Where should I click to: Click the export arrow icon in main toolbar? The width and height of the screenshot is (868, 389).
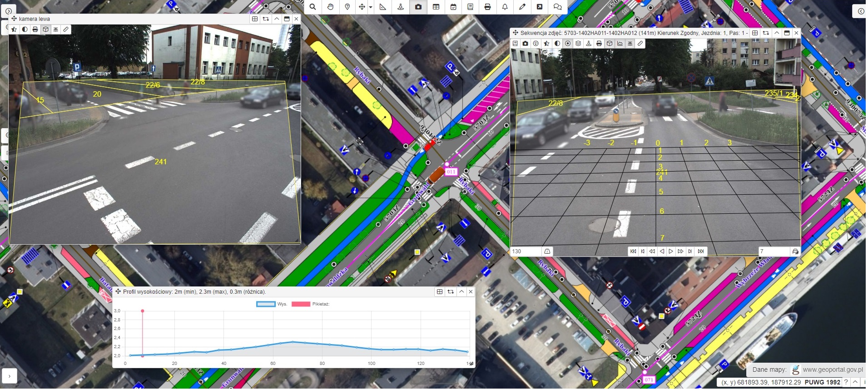click(x=540, y=7)
